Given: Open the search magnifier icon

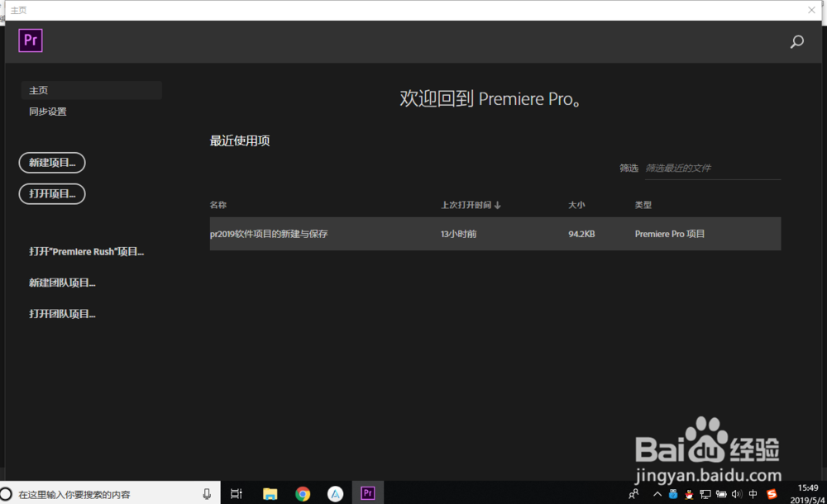Looking at the screenshot, I should click(x=797, y=41).
